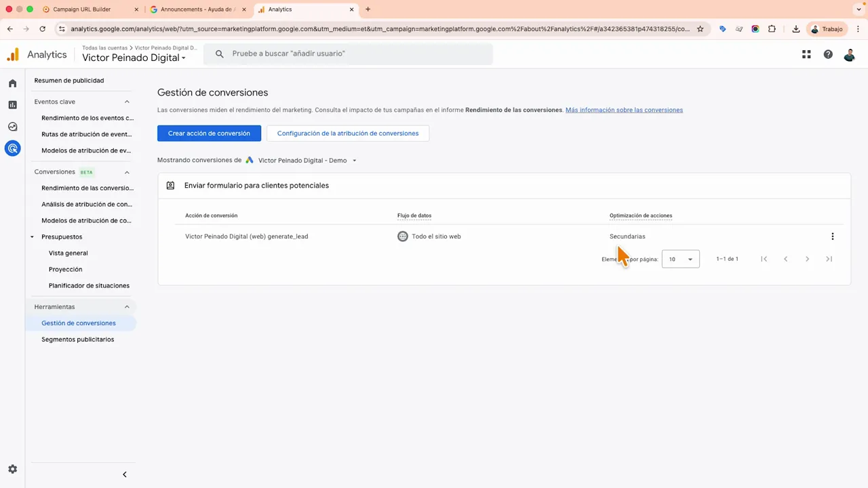The width and height of the screenshot is (868, 488).
Task: Open the Explore icon in left rail
Action: click(12, 127)
